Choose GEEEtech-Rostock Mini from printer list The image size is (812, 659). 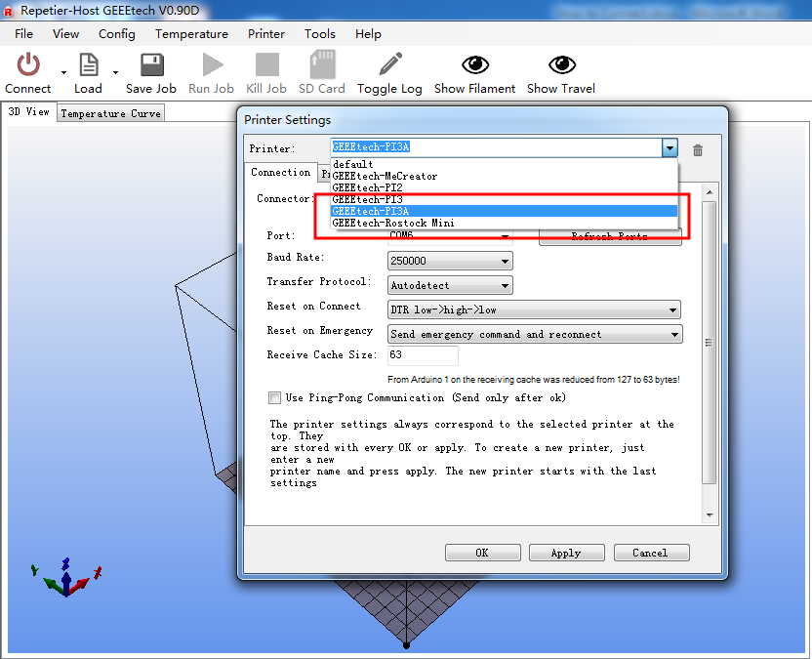click(x=504, y=223)
